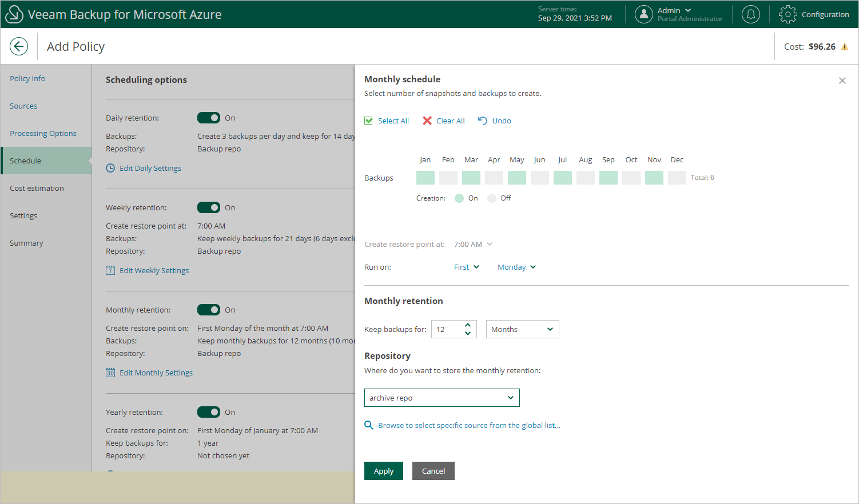Click Edit Weekly Settings link
Viewport: 859px width, 504px height.
[154, 270]
